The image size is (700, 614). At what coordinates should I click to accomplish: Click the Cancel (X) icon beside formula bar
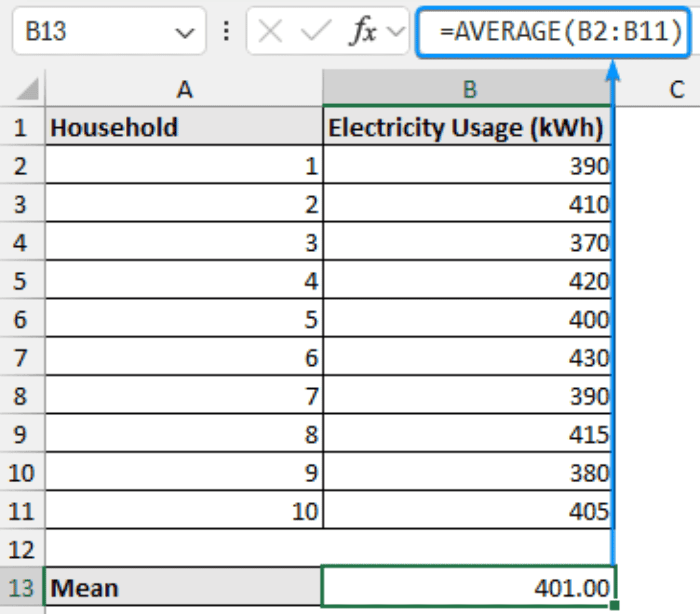(271, 31)
